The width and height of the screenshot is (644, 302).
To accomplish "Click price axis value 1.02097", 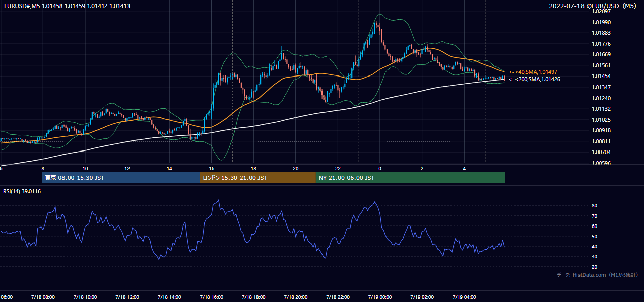I will [602, 11].
